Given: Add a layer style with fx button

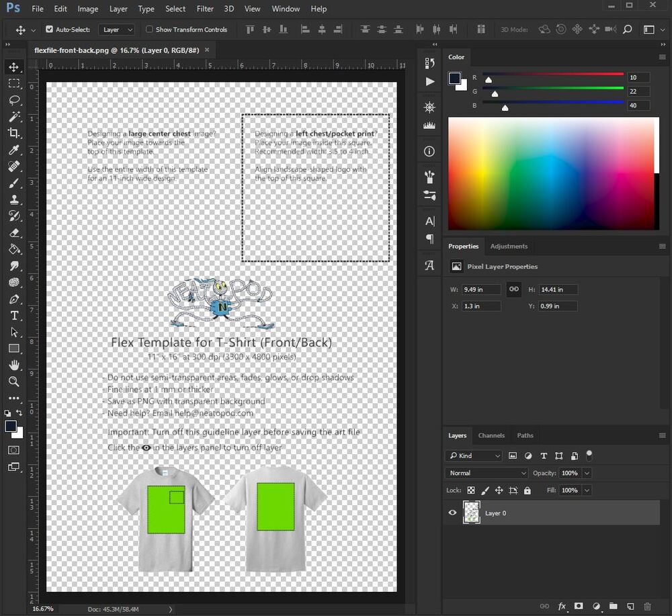Looking at the screenshot, I should (x=562, y=606).
